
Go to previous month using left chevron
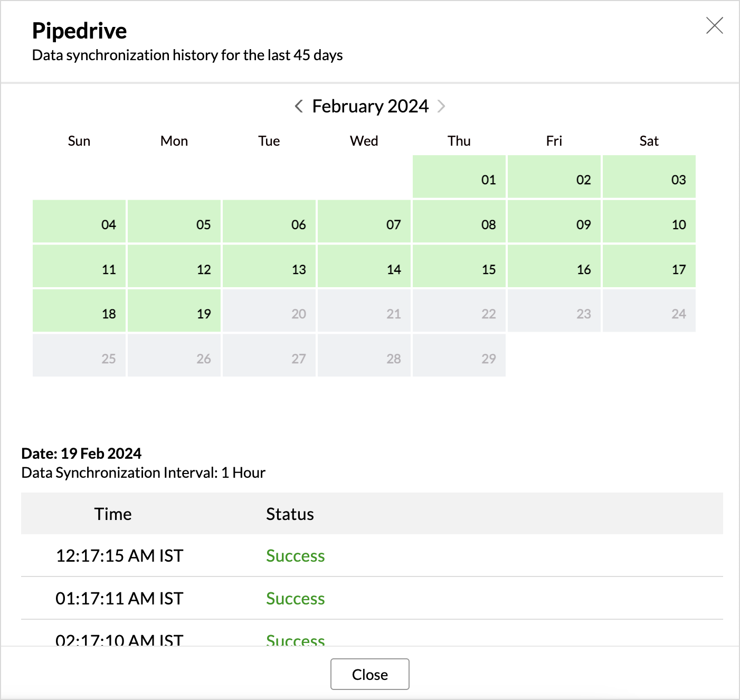(x=299, y=106)
